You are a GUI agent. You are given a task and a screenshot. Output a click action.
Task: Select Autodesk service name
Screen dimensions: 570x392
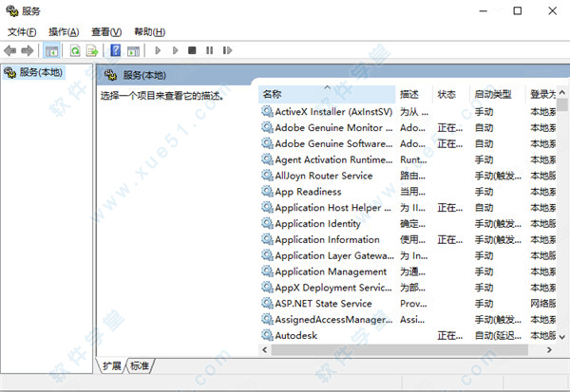coord(295,335)
